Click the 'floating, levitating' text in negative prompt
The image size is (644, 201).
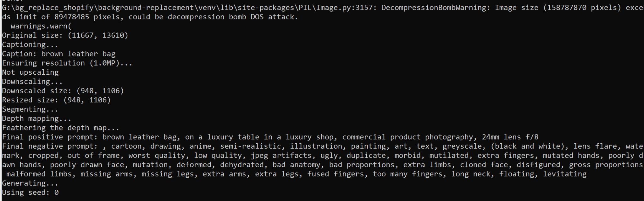542,174
